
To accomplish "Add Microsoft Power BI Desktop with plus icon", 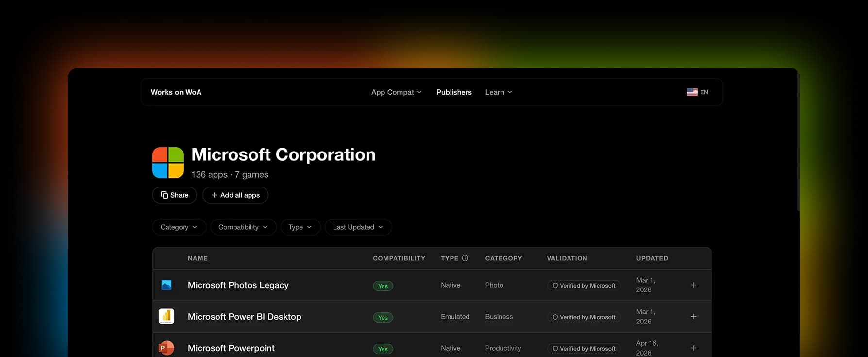I will tap(694, 317).
